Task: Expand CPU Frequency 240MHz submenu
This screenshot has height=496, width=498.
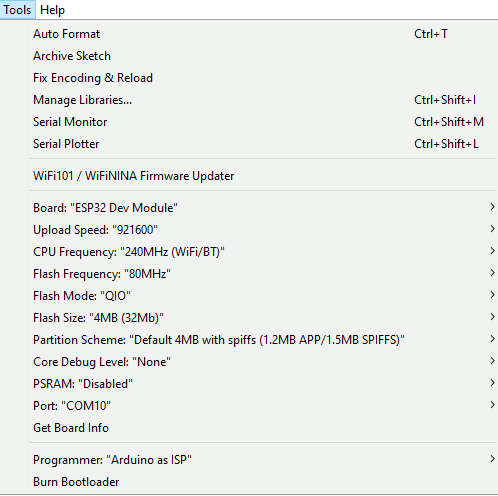Action: (263, 252)
